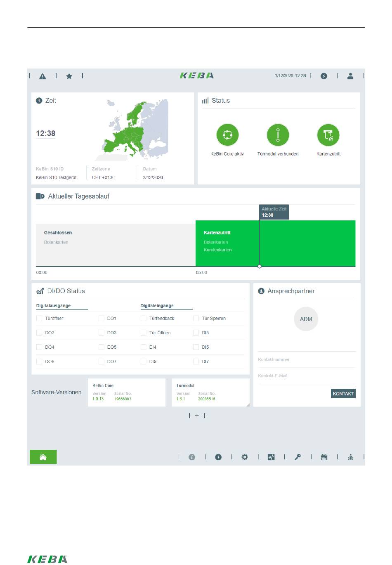The width and height of the screenshot is (392, 565).
Task: Enable the Tür Sperren checkbox
Action: click(196, 318)
